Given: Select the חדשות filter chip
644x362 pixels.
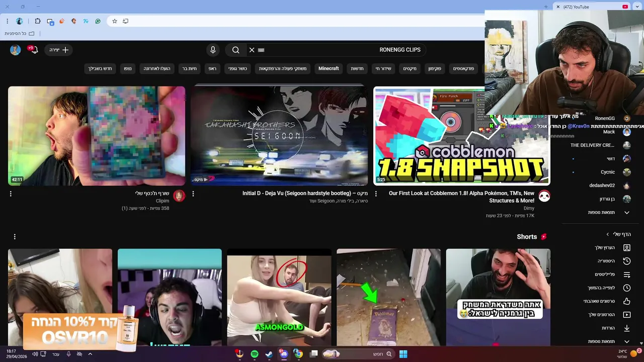Looking at the screenshot, I should pyautogui.click(x=357, y=68).
